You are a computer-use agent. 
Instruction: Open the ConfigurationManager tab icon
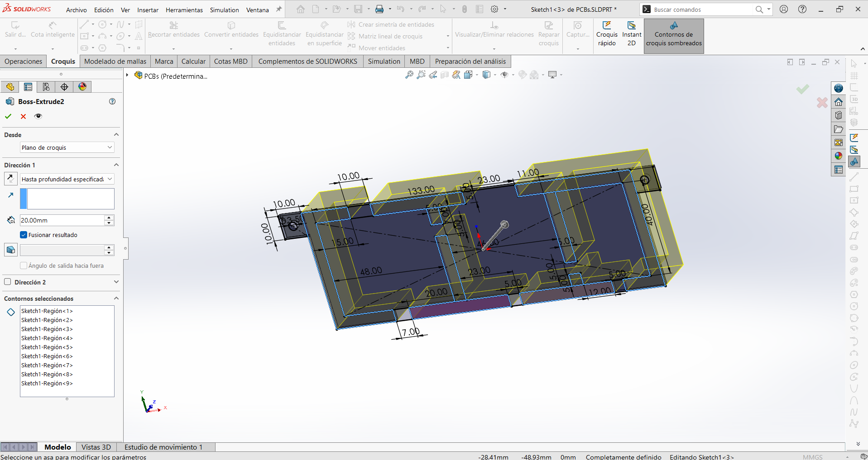[46, 87]
